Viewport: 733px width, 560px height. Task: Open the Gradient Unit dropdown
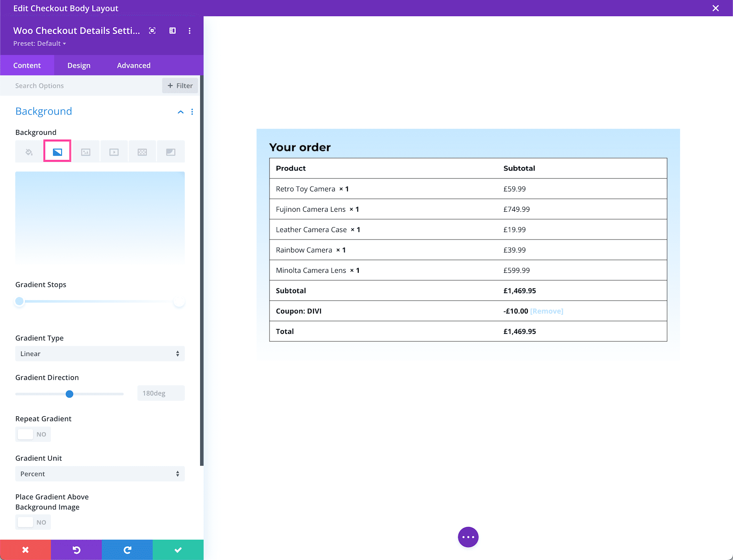pos(100,474)
